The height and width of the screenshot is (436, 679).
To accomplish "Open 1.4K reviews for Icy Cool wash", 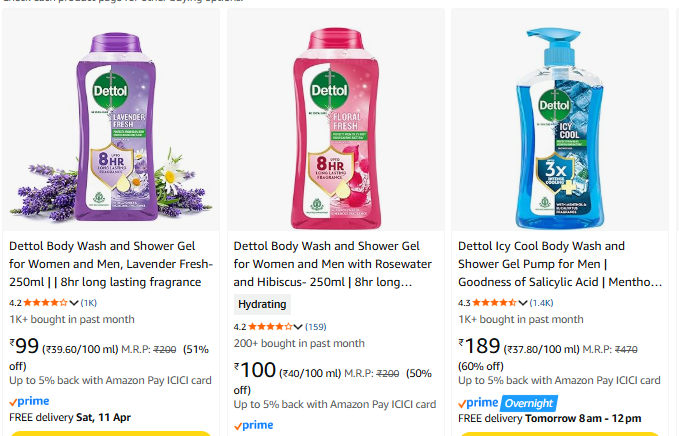I will tap(542, 302).
